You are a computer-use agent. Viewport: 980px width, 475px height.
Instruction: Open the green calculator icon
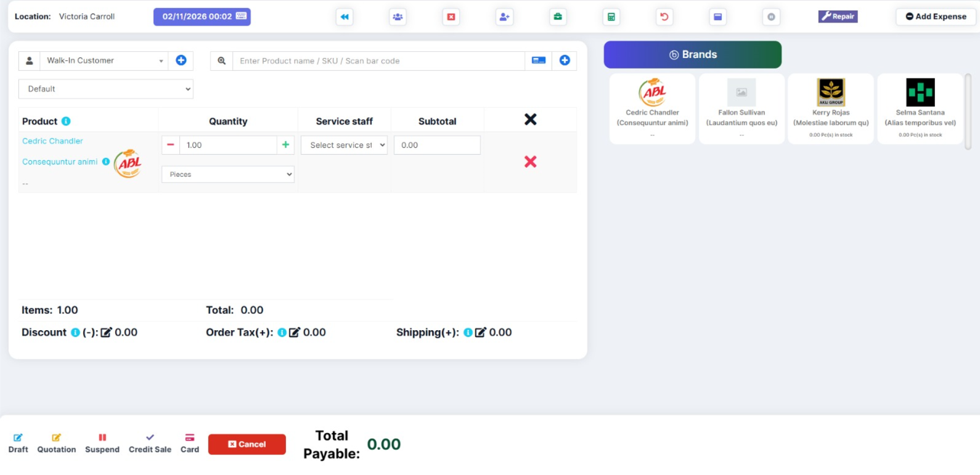click(611, 17)
